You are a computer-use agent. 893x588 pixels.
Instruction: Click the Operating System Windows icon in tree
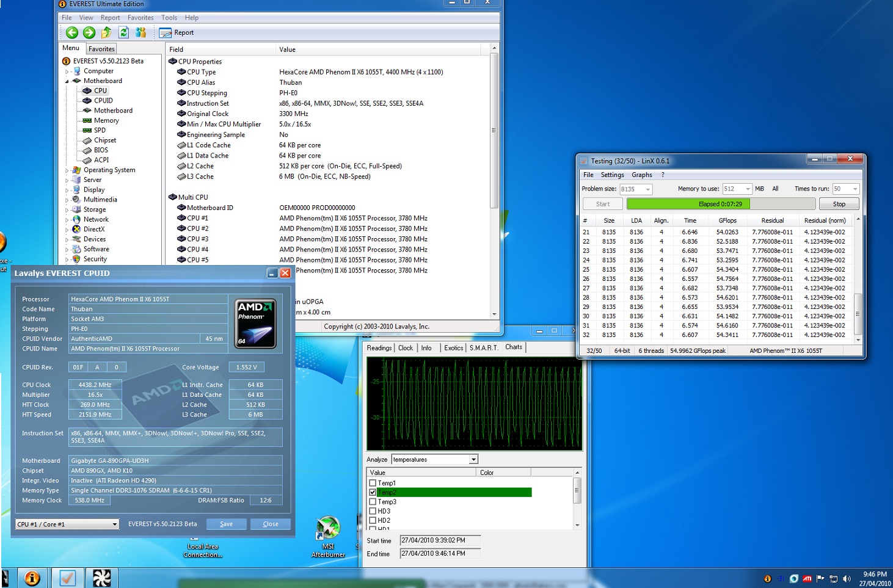tap(76, 170)
